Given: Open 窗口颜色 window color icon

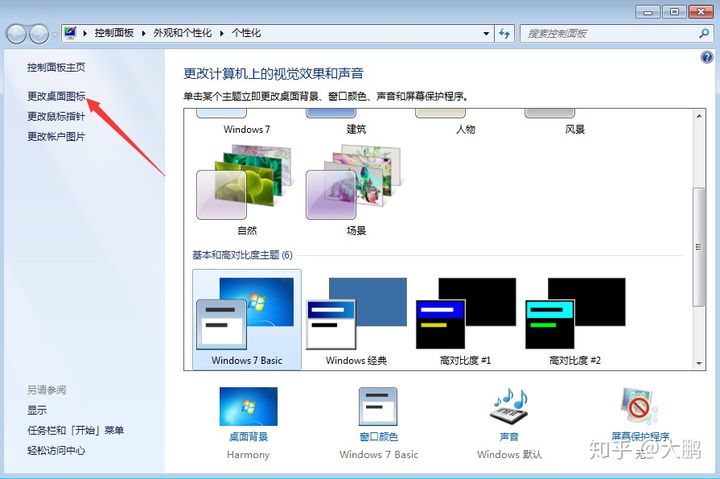Looking at the screenshot, I should click(378, 406).
